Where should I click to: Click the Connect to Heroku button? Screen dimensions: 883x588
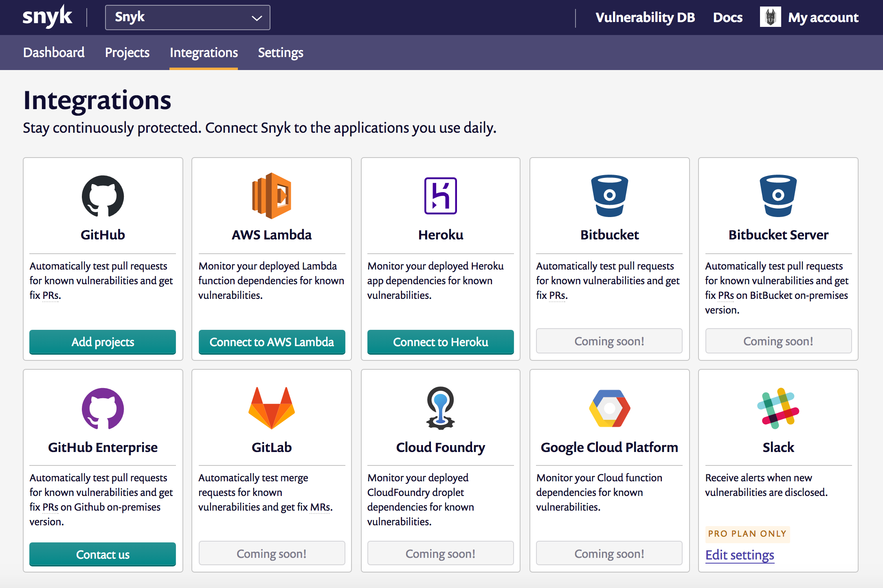tap(440, 342)
